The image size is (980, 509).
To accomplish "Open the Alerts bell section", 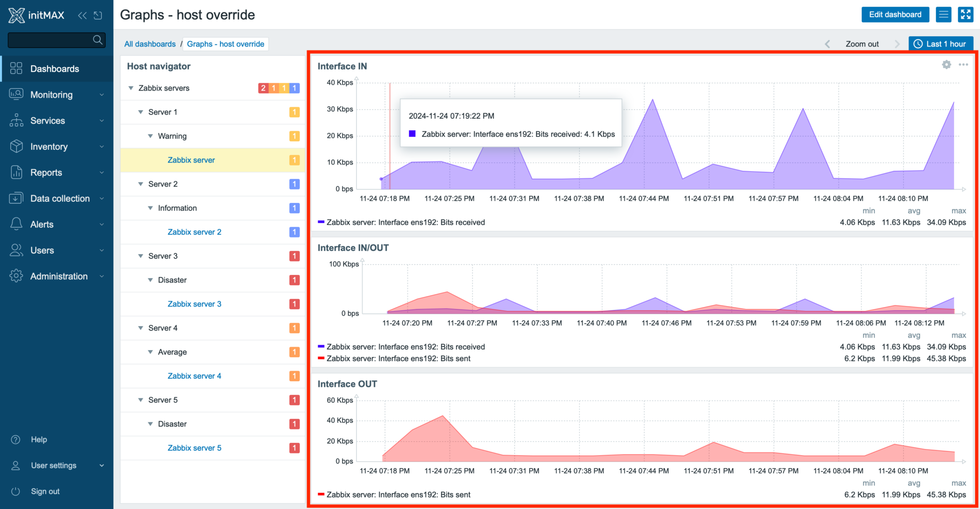I will coord(16,224).
